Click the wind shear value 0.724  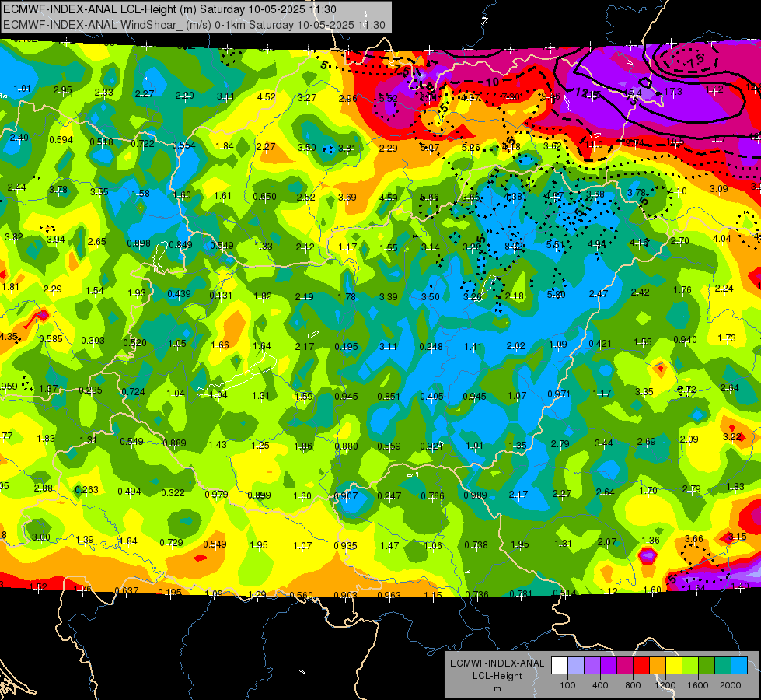tap(133, 392)
